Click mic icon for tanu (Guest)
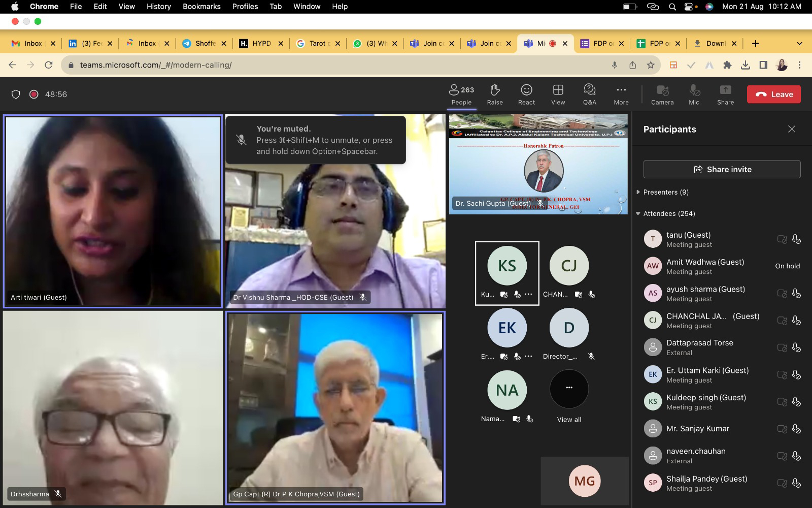This screenshot has height=508, width=812. pos(796,239)
